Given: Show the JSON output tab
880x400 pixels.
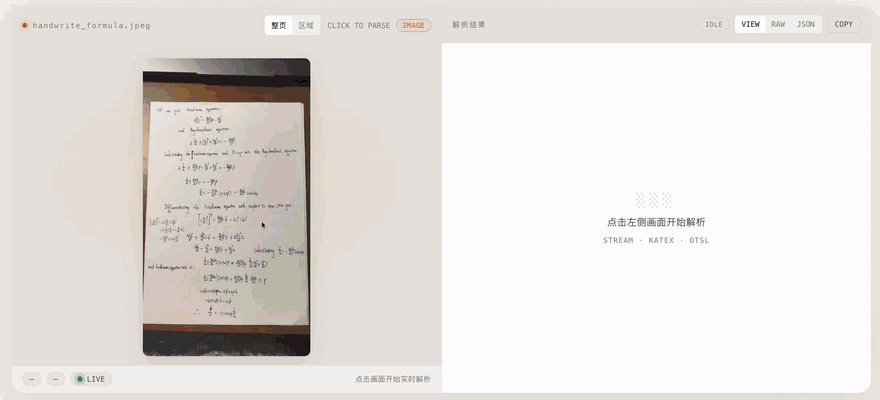Looking at the screenshot, I should coord(805,24).
